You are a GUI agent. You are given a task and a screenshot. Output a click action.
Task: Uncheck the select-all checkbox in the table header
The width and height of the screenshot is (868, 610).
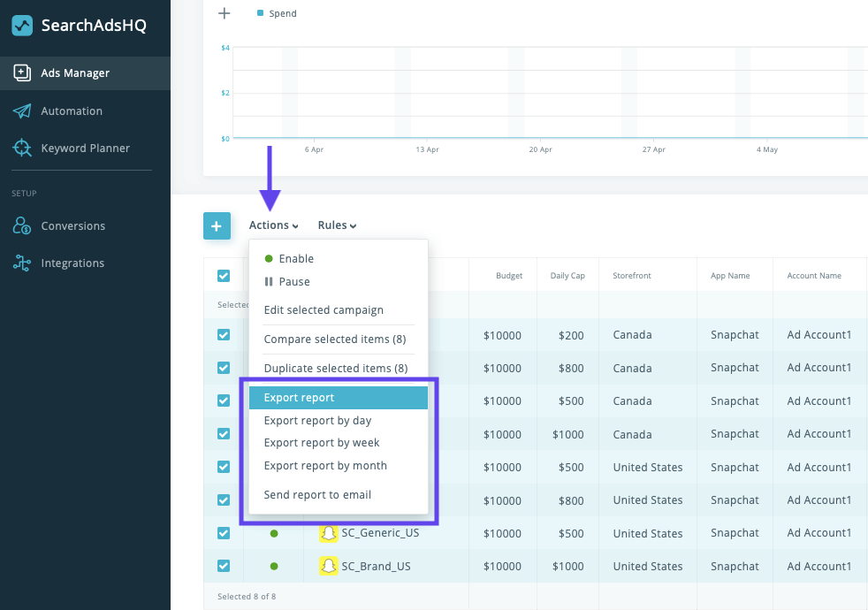[224, 275]
